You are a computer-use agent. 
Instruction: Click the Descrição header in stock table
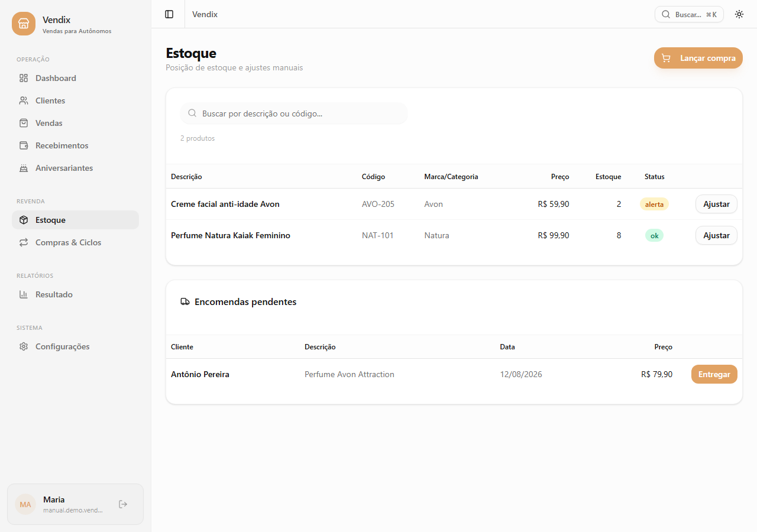pyautogui.click(x=186, y=177)
